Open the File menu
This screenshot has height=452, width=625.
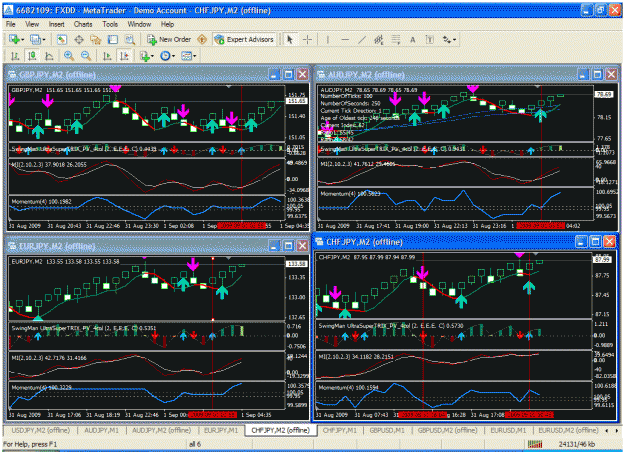pos(11,24)
